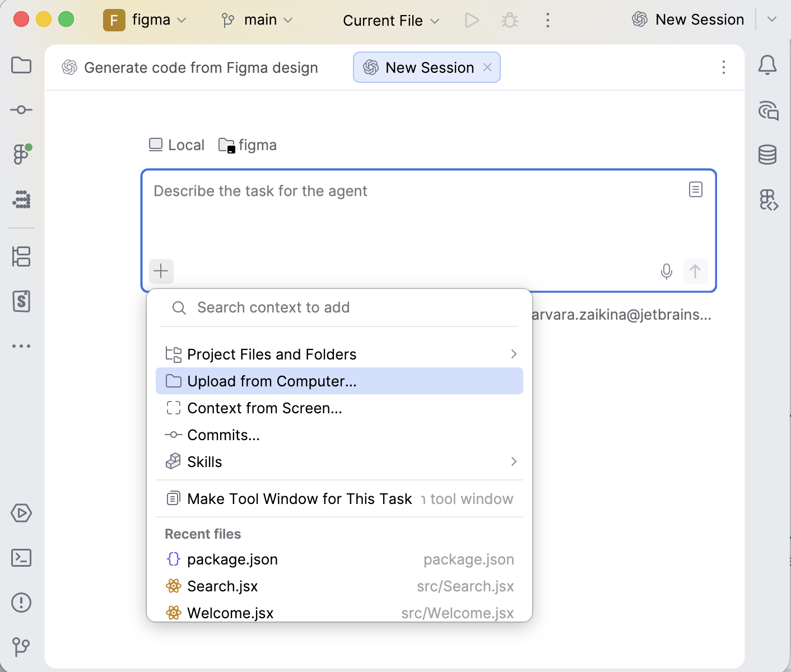This screenshot has width=791, height=672.
Task: Select package.json from recent files
Action: click(x=339, y=559)
